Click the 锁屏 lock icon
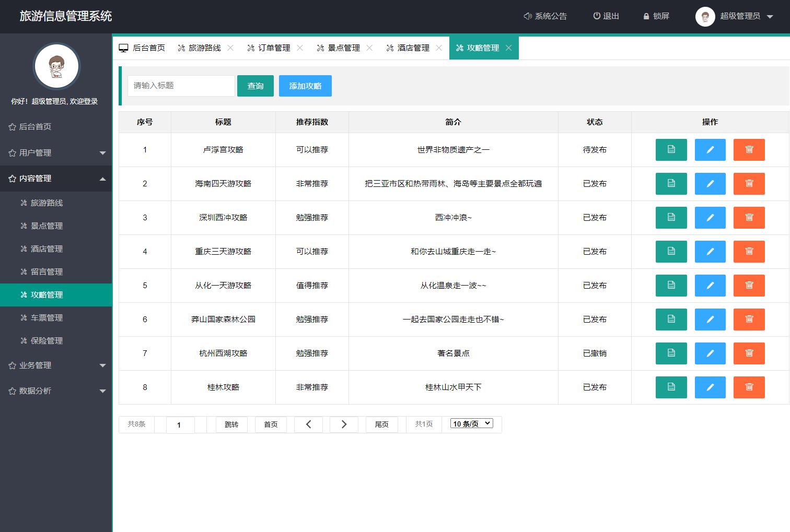790x532 pixels. pos(646,16)
